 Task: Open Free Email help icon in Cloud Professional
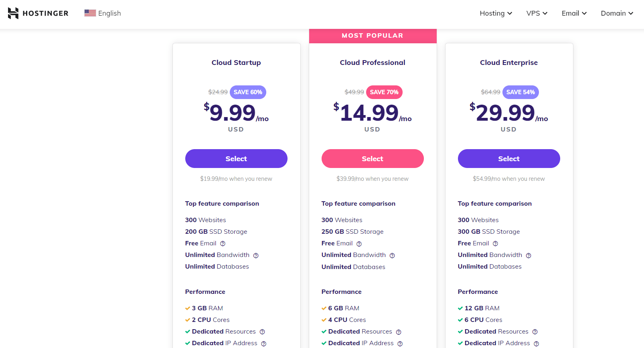[x=359, y=244]
